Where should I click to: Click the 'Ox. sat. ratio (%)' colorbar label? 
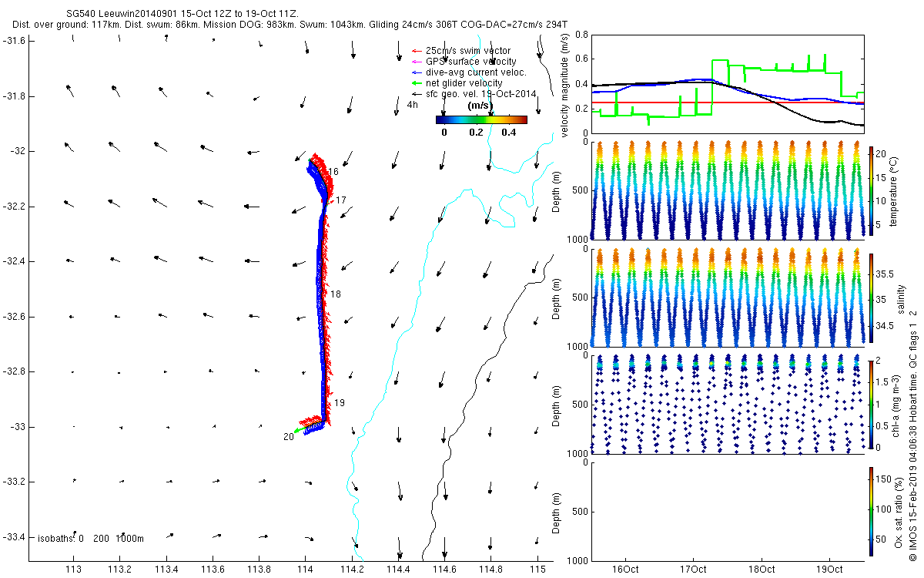(899, 511)
